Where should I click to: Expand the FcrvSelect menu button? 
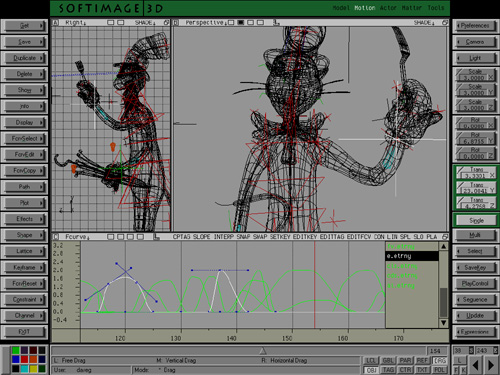[x=24, y=138]
